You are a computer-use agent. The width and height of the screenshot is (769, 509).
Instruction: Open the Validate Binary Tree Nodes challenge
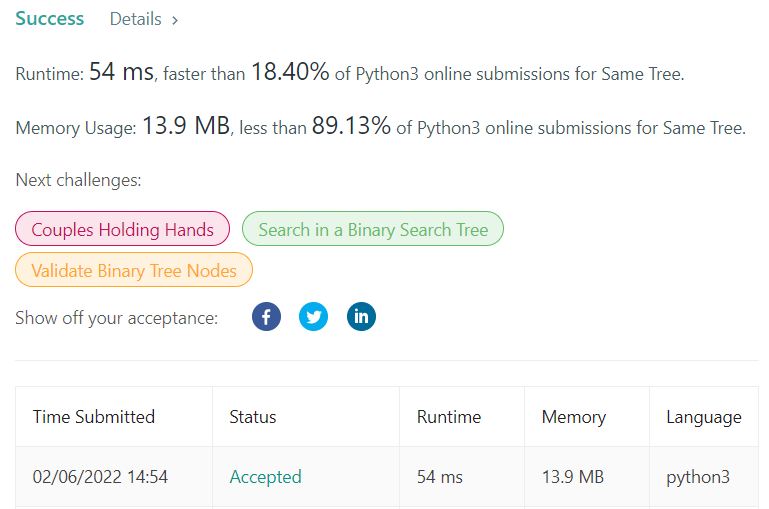point(134,270)
